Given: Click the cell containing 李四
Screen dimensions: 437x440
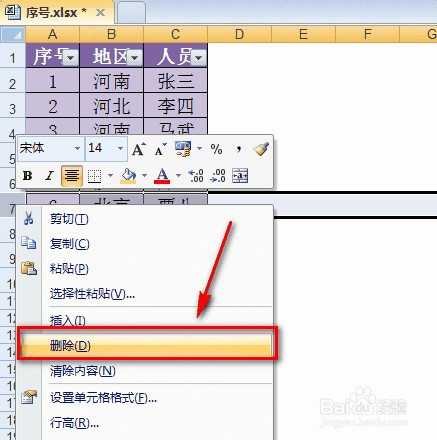Looking at the screenshot, I should click(176, 105).
